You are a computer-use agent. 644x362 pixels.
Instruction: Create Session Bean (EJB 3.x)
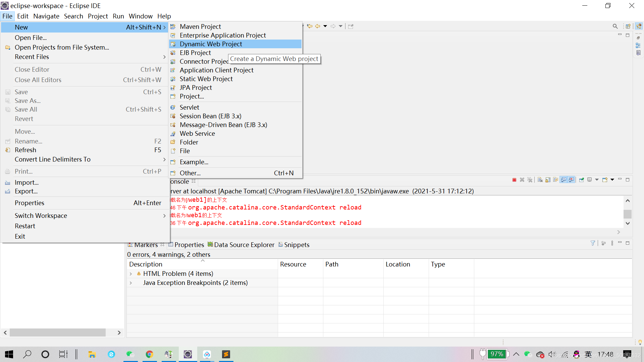click(235, 116)
